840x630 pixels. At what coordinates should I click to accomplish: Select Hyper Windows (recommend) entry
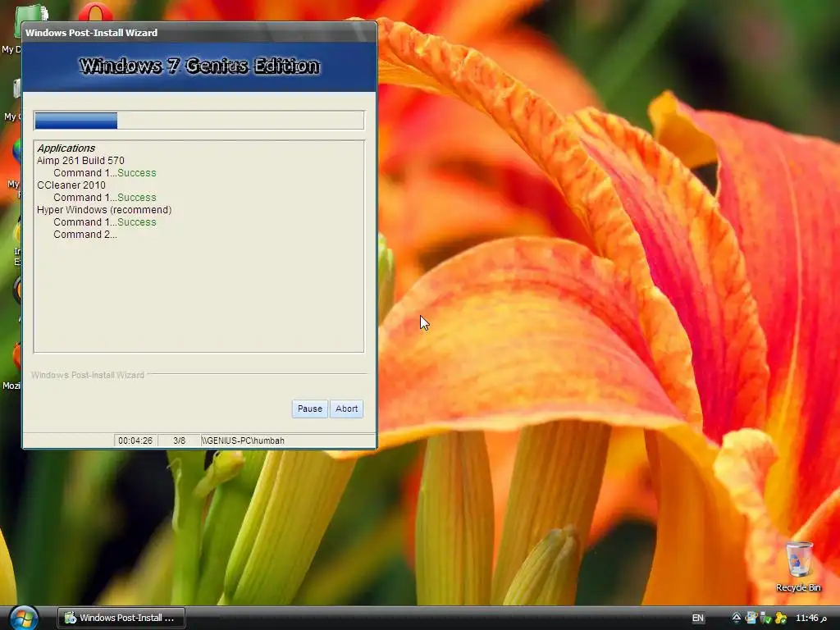point(104,210)
